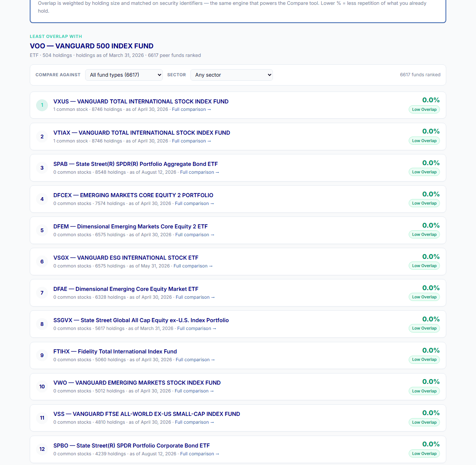Click the rank 4 badge for DFCEX
Viewport: 476px width, 465px height.
[42, 199]
